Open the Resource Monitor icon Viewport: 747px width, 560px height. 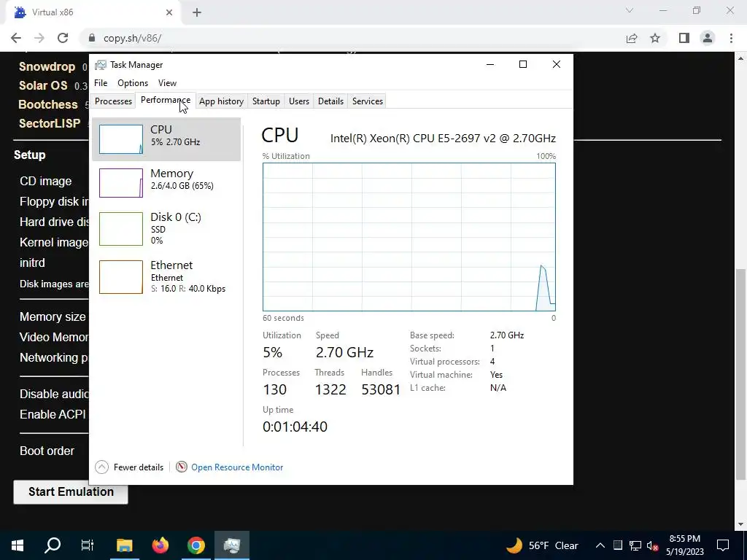coord(181,467)
